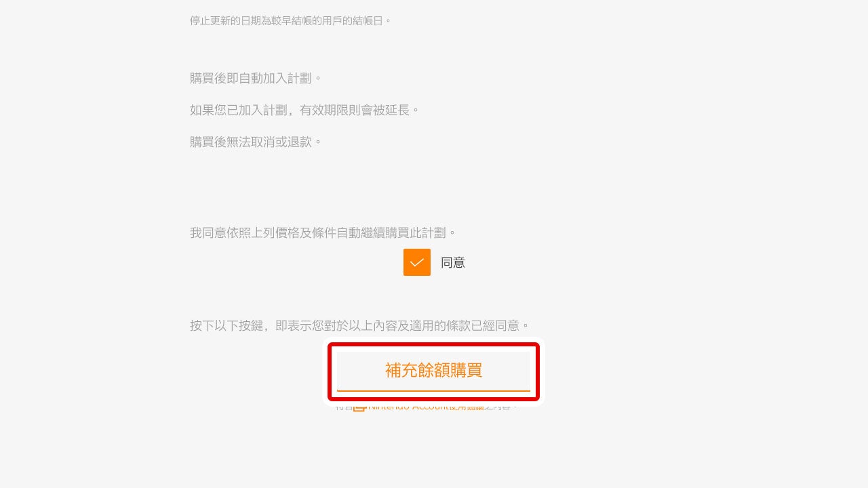Click the text 我同意依照上列價格及條件自動繼續購買此計劃
The height and width of the screenshot is (488, 868).
click(323, 232)
